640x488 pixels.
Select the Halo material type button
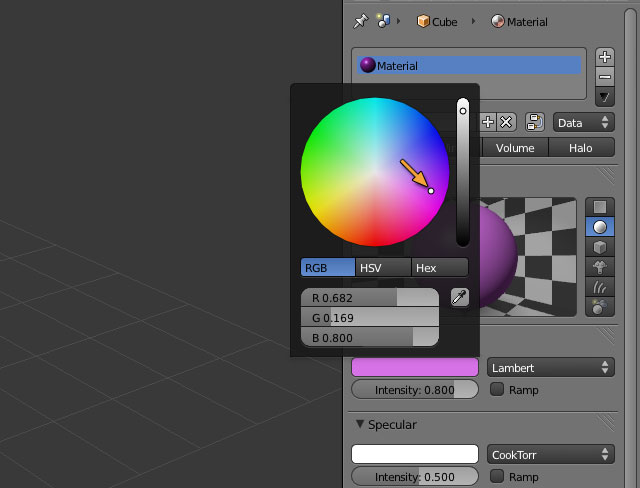(581, 147)
